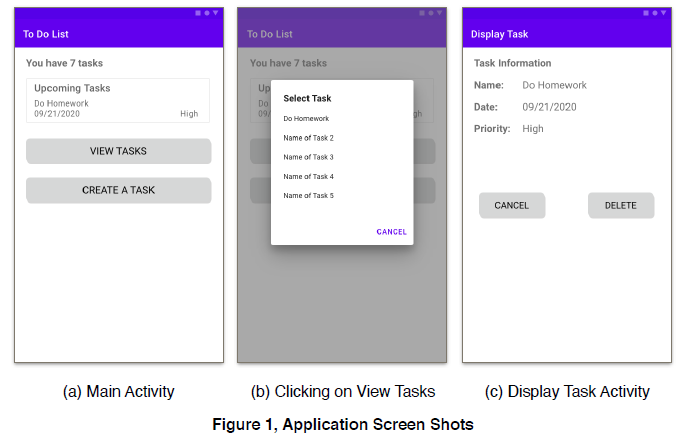Choose Name of Task 5
The image size is (696, 448).
click(308, 196)
